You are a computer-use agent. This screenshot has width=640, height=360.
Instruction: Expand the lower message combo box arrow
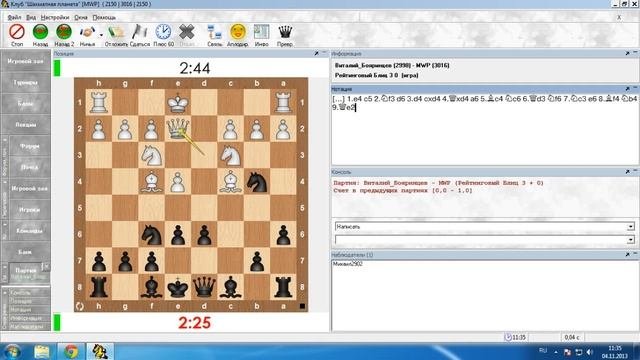click(x=631, y=240)
